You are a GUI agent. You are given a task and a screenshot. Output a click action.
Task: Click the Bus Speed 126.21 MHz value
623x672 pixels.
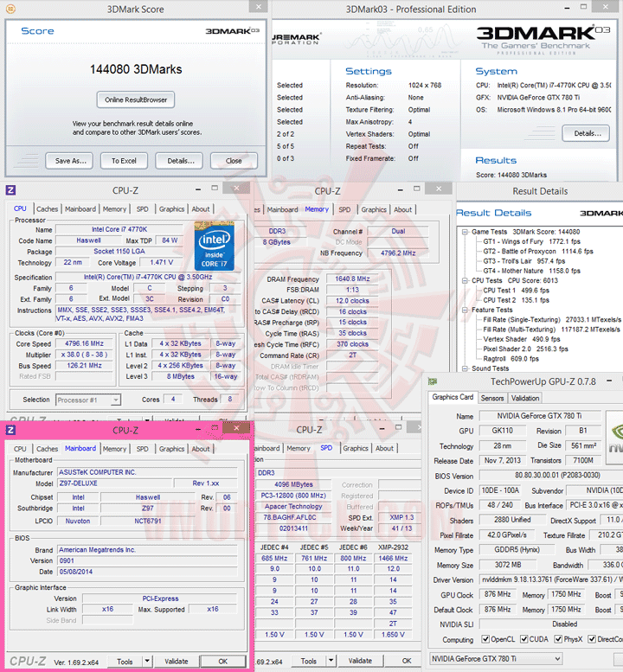(85, 366)
